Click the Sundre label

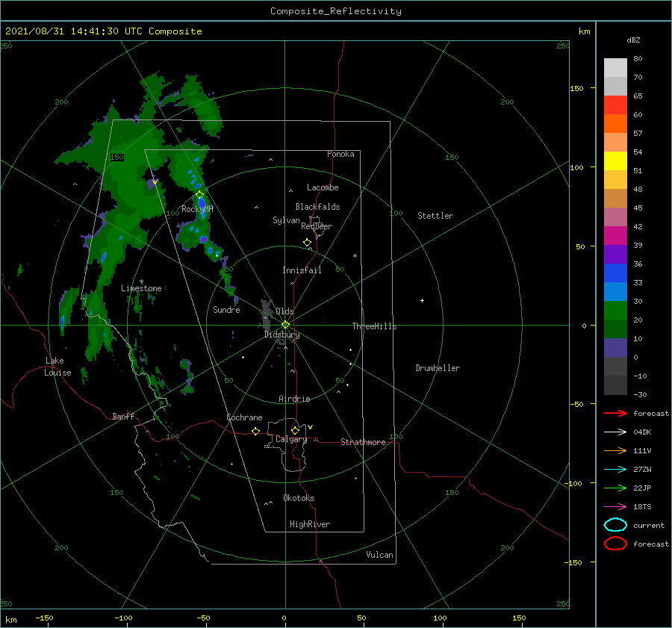pyautogui.click(x=226, y=310)
